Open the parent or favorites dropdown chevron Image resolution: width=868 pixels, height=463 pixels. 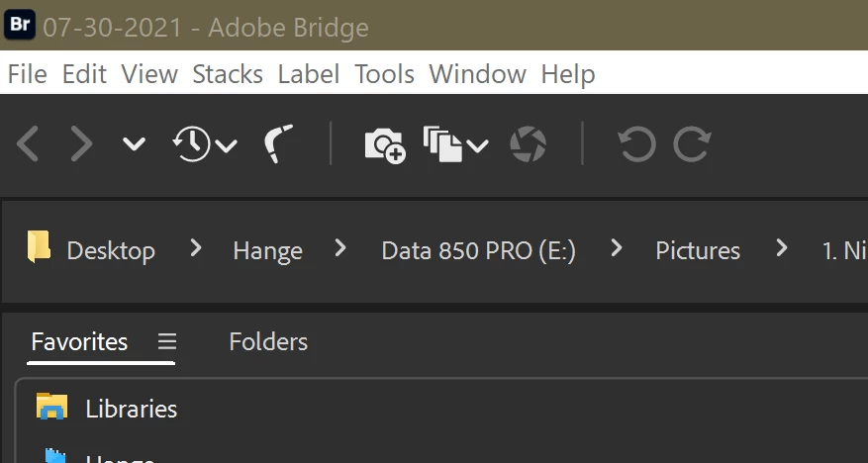coord(134,145)
